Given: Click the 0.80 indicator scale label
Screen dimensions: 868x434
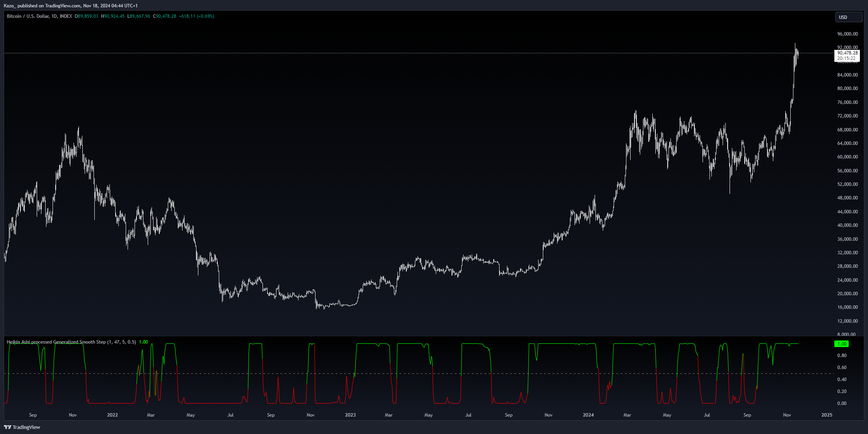Looking at the screenshot, I should tap(842, 356).
